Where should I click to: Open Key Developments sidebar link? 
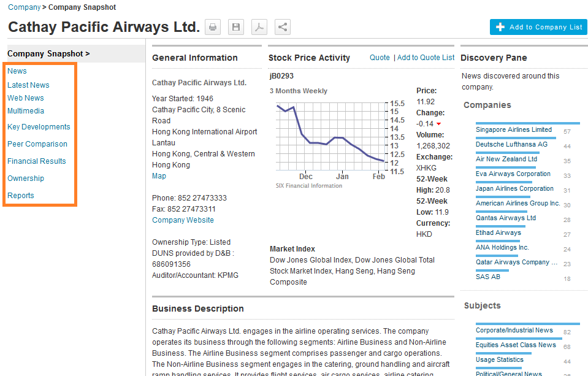click(x=39, y=127)
